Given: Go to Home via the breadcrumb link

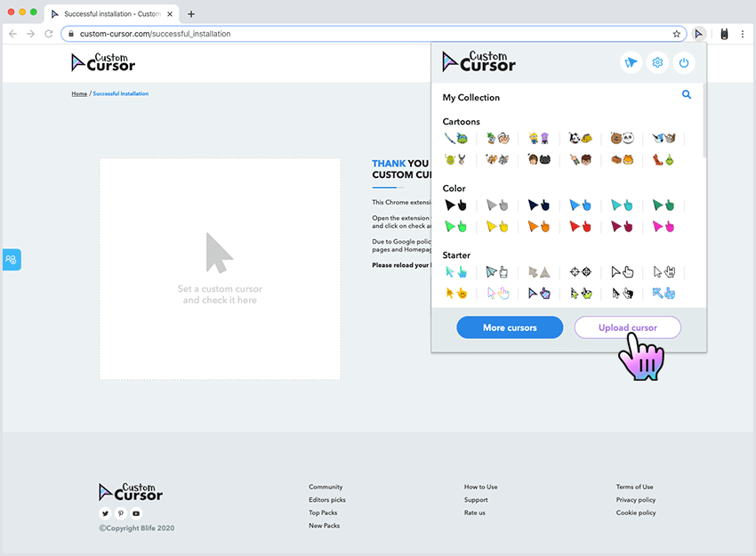Looking at the screenshot, I should click(x=78, y=93).
